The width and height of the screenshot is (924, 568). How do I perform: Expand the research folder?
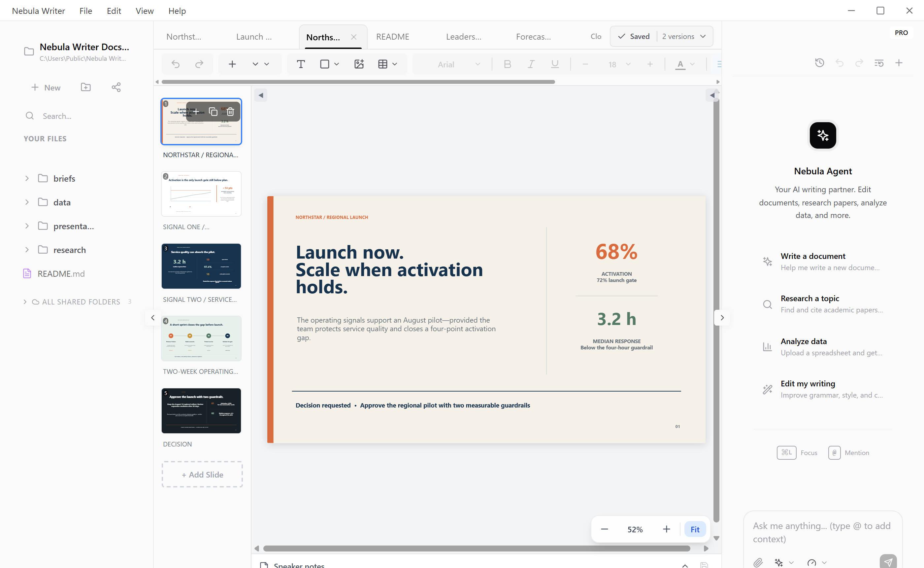pos(27,250)
